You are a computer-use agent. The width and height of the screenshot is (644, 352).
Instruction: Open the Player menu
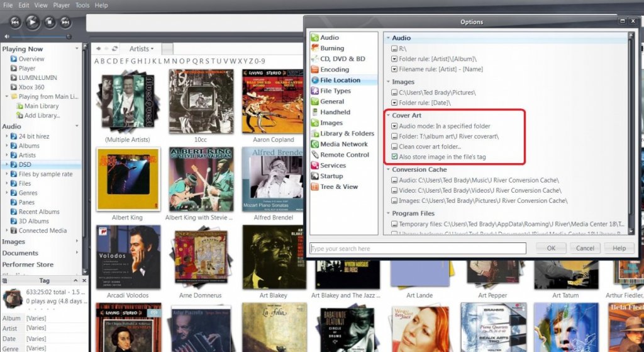coord(61,5)
